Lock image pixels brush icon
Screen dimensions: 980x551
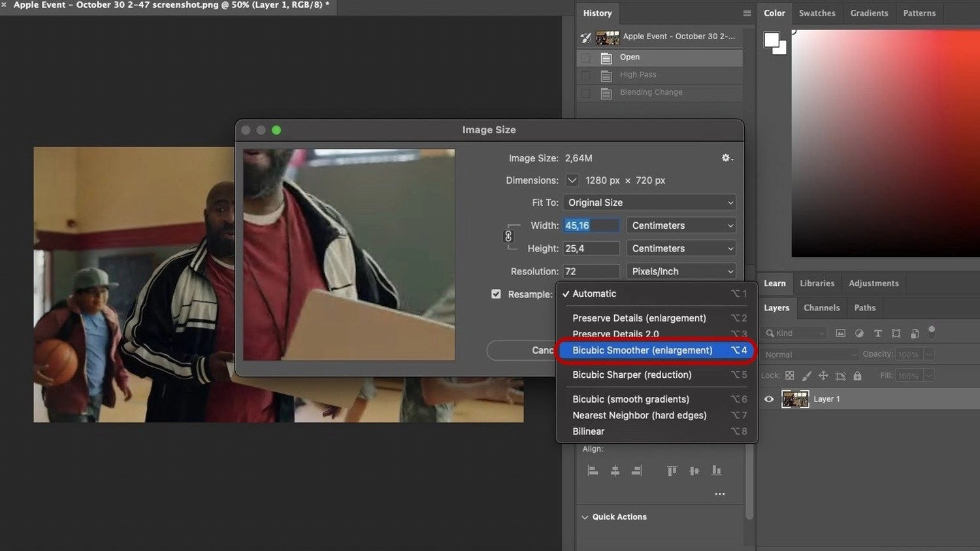807,376
